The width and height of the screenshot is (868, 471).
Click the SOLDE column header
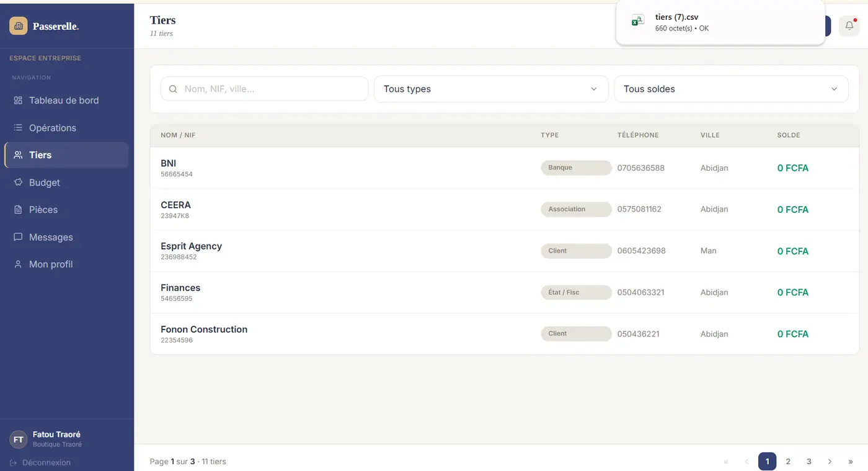(x=789, y=135)
